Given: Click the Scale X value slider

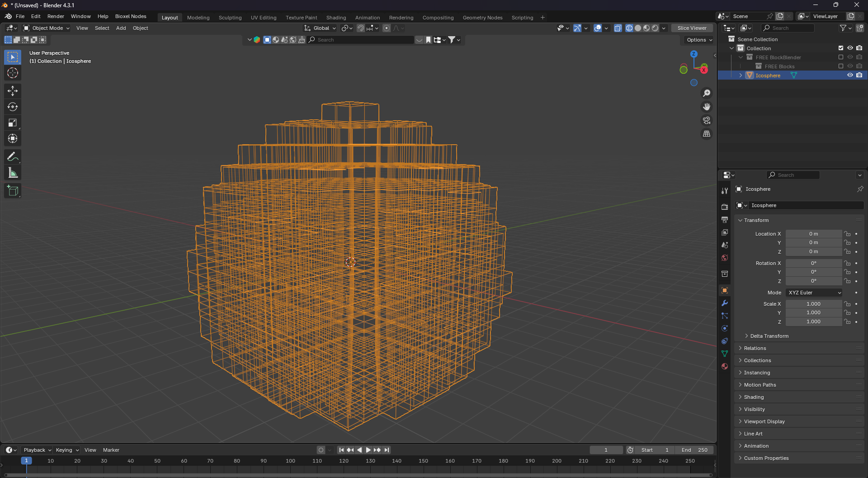Looking at the screenshot, I should pos(813,304).
